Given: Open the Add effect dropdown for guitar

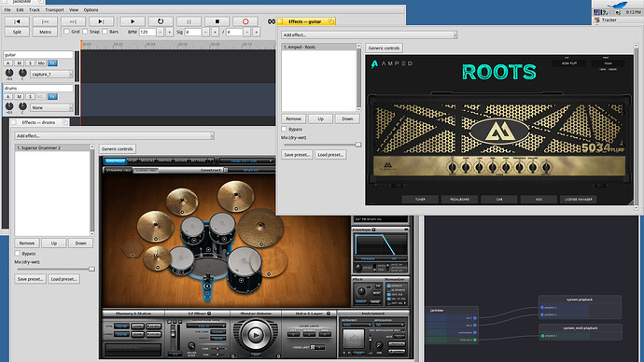Looking at the screenshot, I should click(369, 35).
